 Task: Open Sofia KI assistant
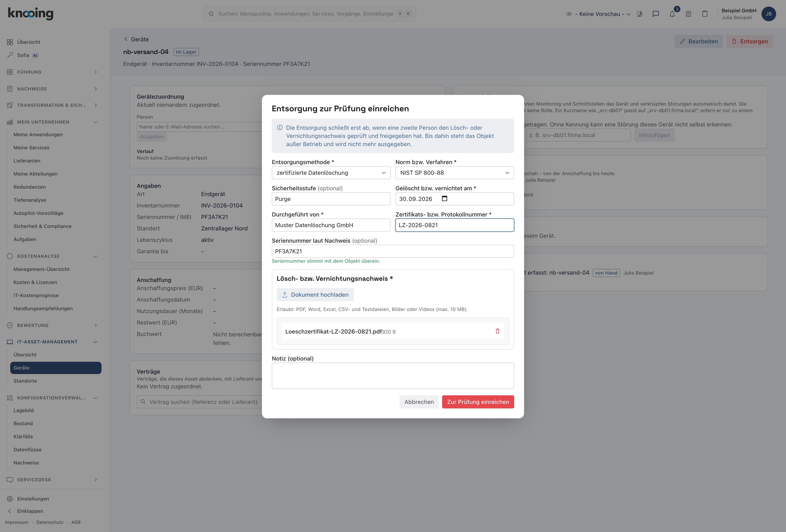(23, 55)
